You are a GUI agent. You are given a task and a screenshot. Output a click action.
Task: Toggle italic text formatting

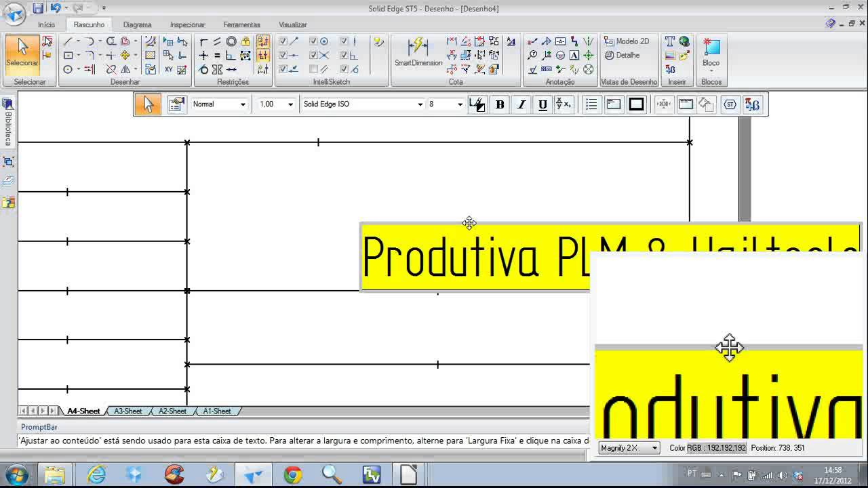pyautogui.click(x=521, y=104)
